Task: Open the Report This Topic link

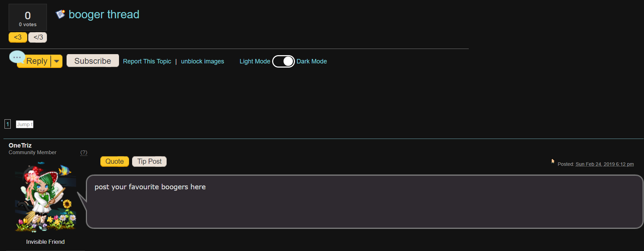Action: click(147, 61)
